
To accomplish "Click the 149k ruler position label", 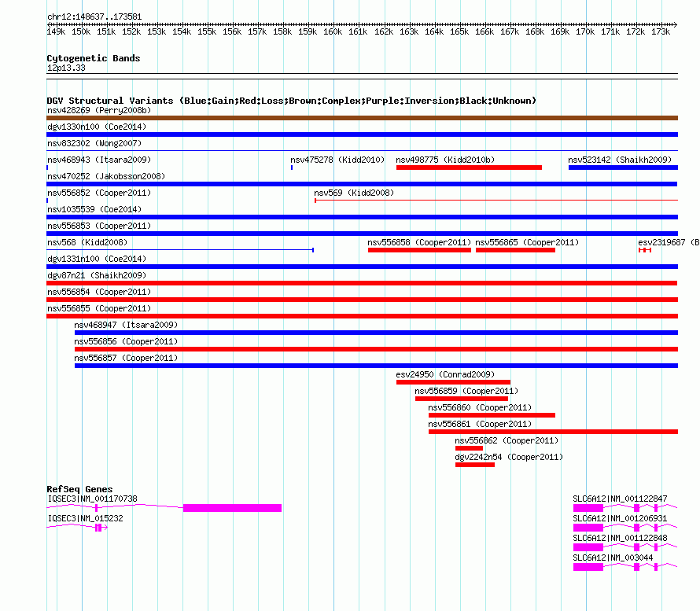I will pyautogui.click(x=56, y=31).
